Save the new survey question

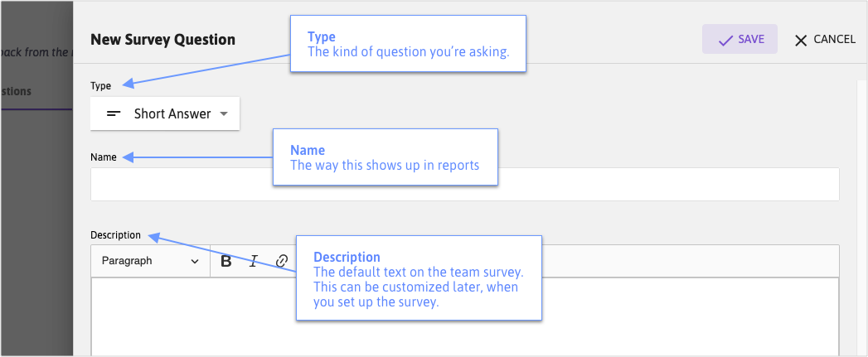click(739, 39)
